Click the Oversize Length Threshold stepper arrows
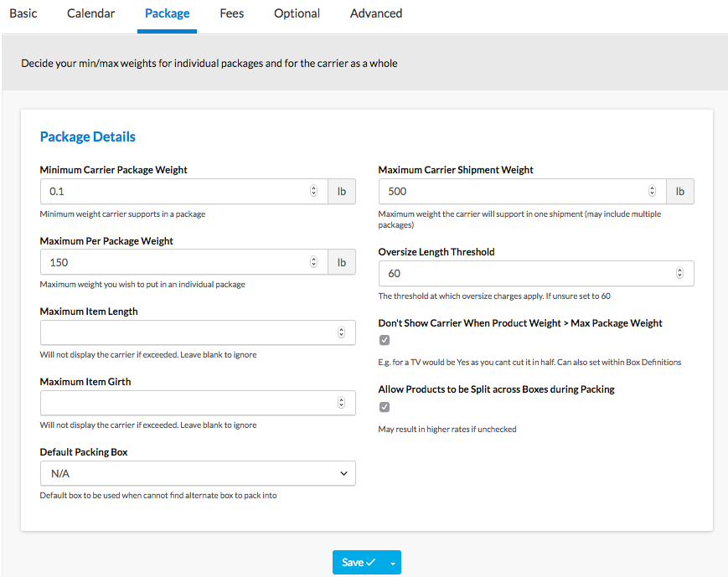728x577 pixels. [679, 273]
